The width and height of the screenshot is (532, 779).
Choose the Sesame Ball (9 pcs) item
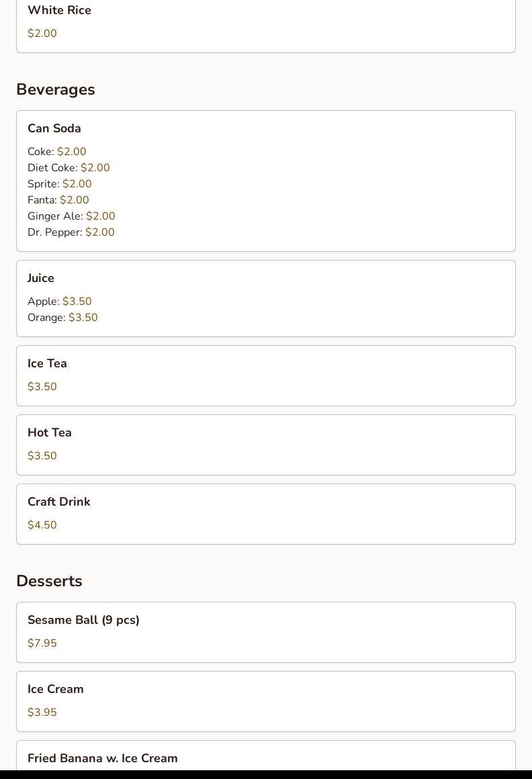click(x=83, y=620)
